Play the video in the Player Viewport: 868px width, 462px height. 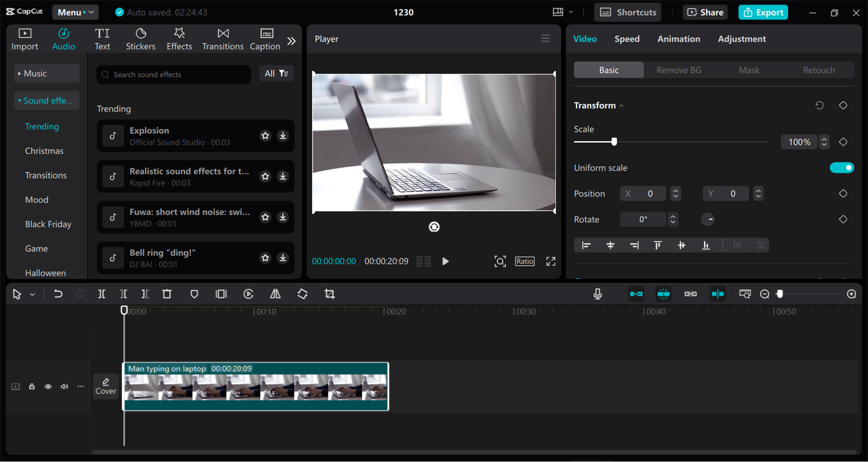click(446, 261)
